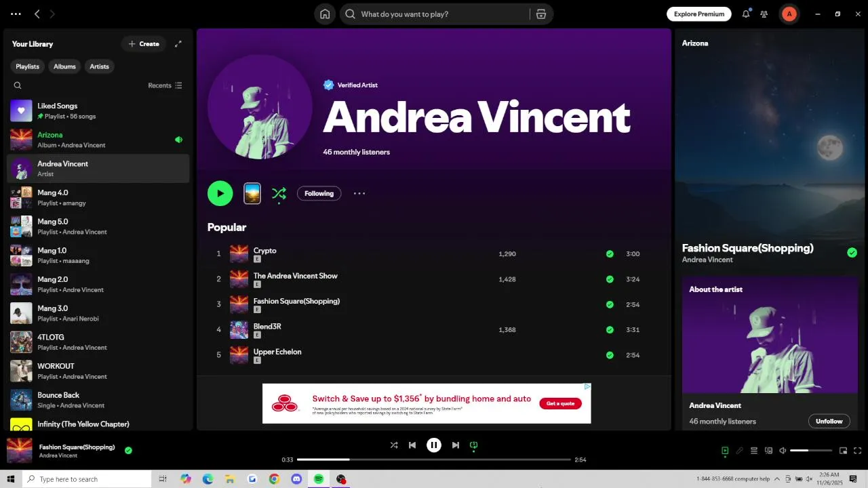Toggle saved checkmark in Now Playing panel

[x=852, y=253]
